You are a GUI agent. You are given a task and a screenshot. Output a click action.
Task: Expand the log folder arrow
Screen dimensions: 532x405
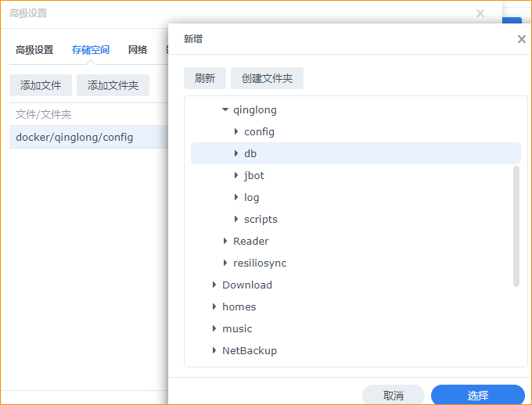coord(236,198)
